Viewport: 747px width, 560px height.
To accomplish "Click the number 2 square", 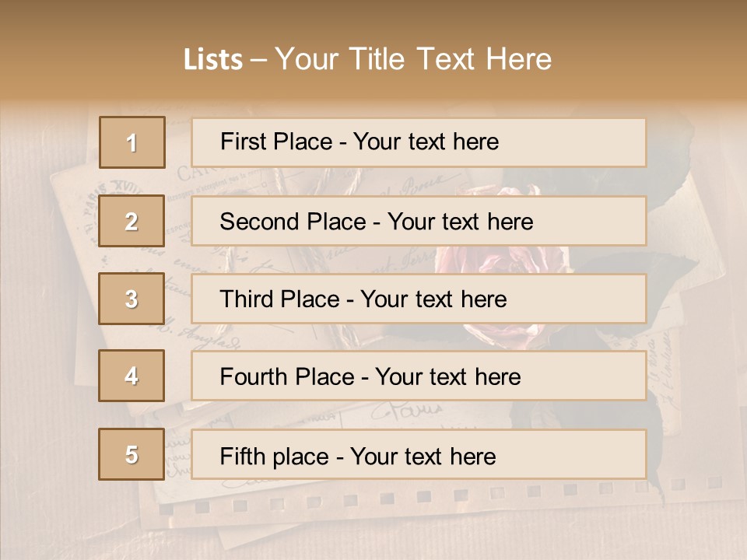I will [132, 221].
